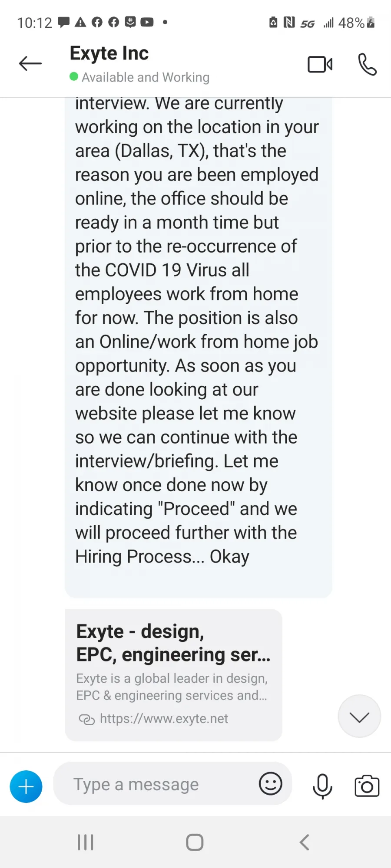The image size is (391, 868).
Task: Open the Exyte design link preview card
Action: click(174, 675)
